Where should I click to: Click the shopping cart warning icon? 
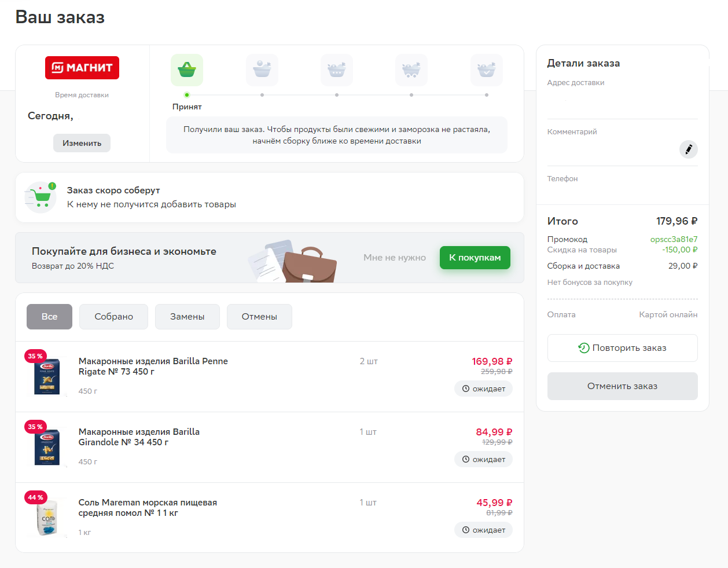click(x=41, y=197)
